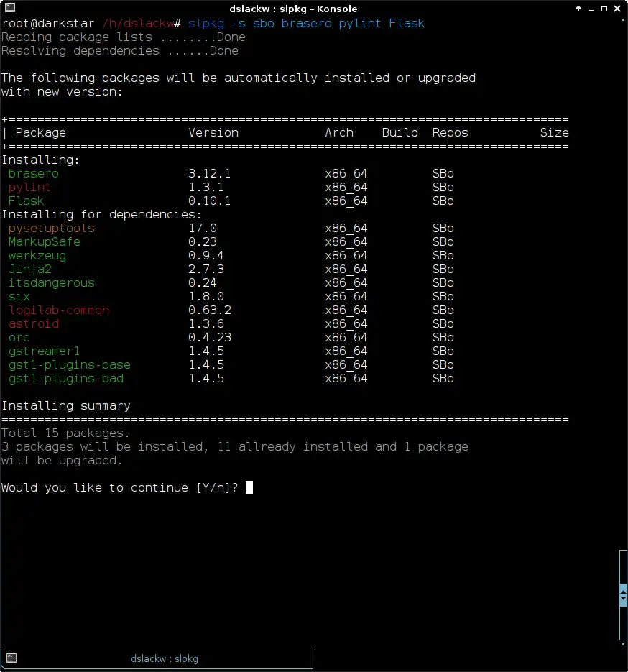Click the 'gstreamer1' dependency name
Screen dimensions: 628x672
44,351
